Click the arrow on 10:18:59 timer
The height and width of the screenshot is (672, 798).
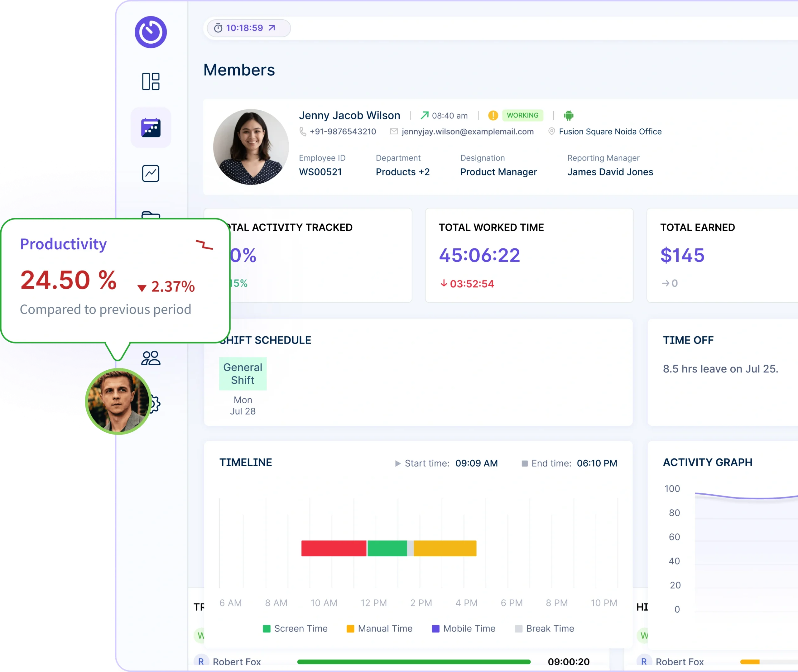click(x=272, y=28)
